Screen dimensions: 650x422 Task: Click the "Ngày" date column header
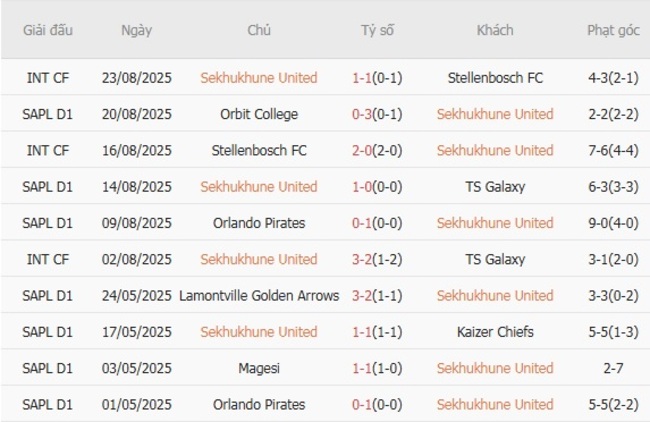136,30
